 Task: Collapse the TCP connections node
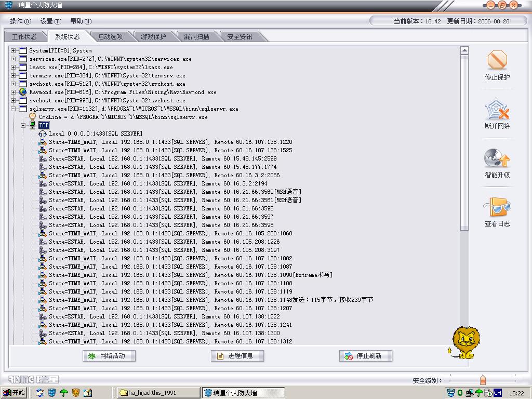tap(23, 125)
